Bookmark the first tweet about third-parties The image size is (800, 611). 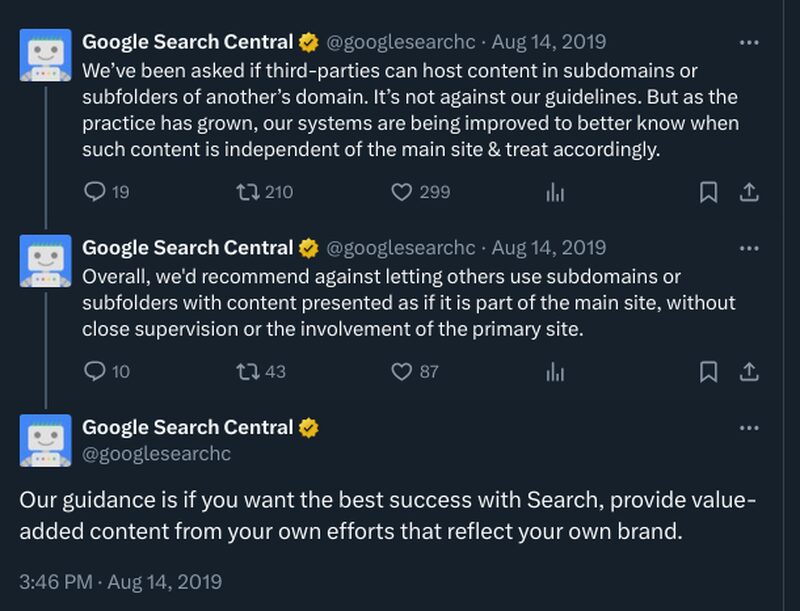coord(708,192)
